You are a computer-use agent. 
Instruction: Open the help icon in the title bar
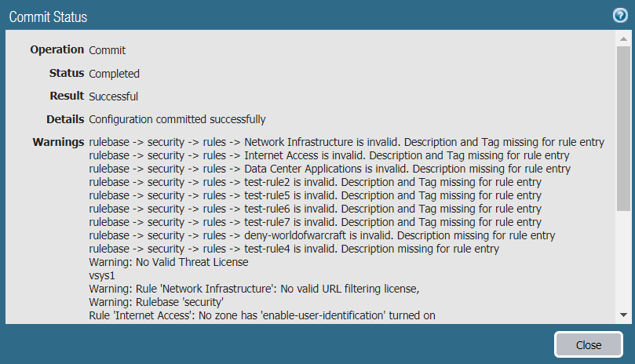619,16
